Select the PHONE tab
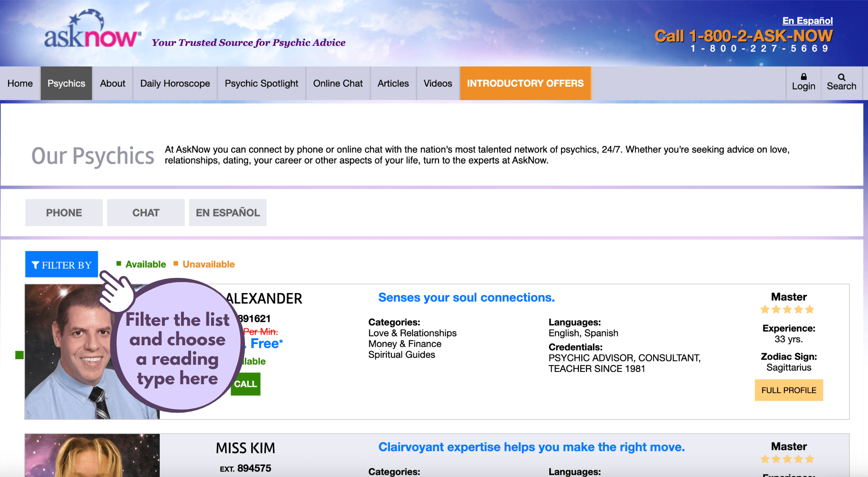Screen dimensions: 868x477 pos(64,213)
